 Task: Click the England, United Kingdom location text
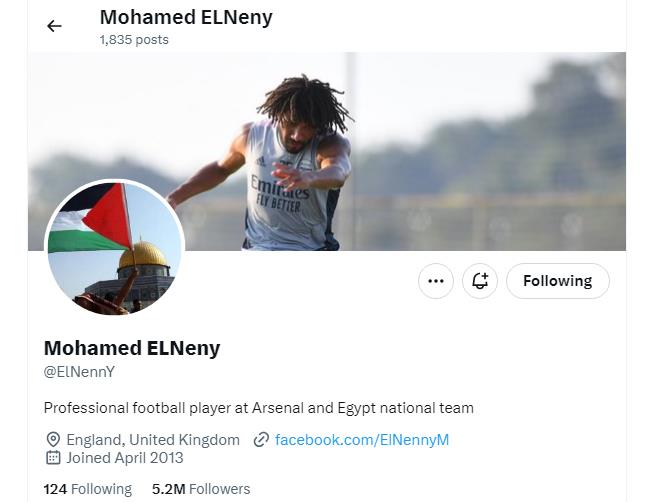(153, 439)
